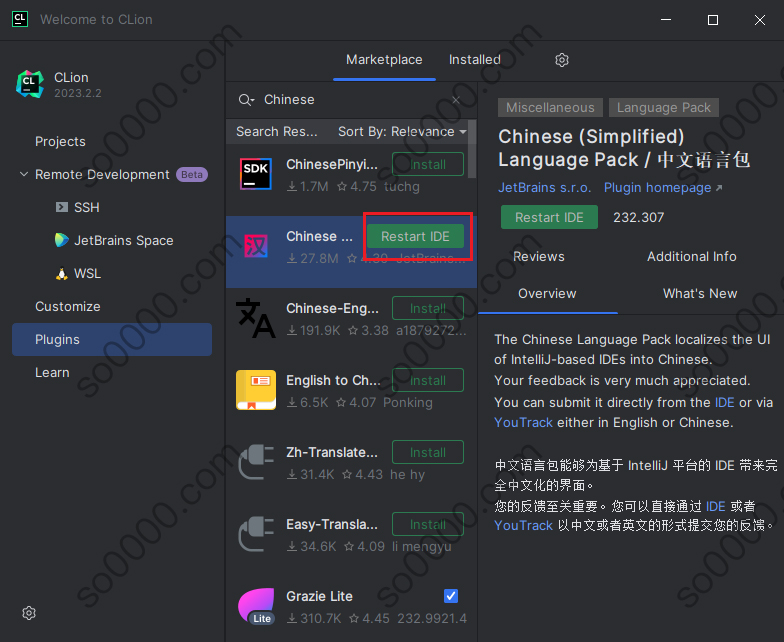Click the Grazie Lite plugin icon
The width and height of the screenshot is (784, 642).
(x=256, y=606)
